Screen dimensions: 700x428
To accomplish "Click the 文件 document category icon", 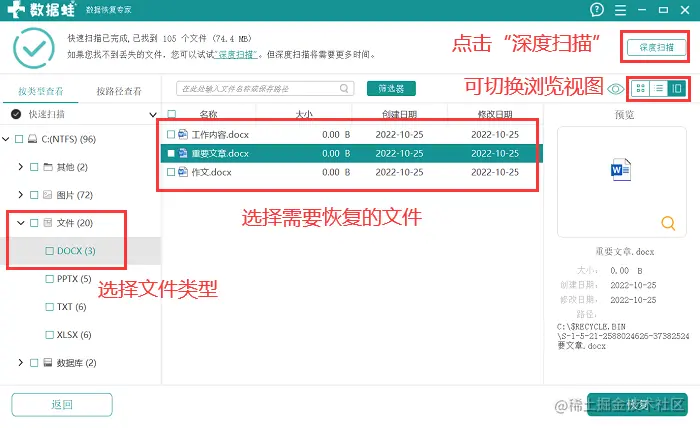I will click(48, 223).
